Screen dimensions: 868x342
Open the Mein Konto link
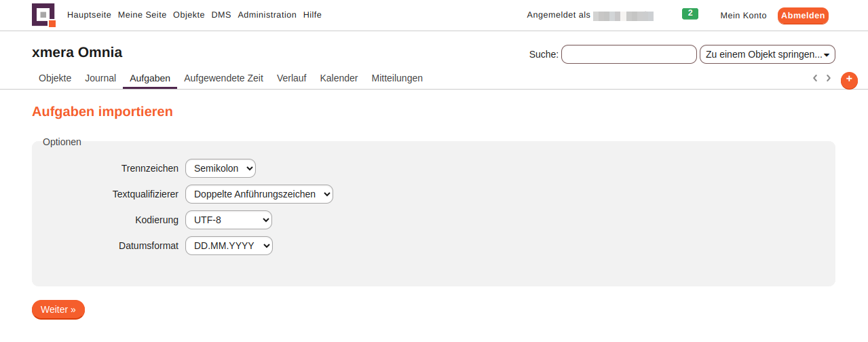pyautogui.click(x=743, y=16)
